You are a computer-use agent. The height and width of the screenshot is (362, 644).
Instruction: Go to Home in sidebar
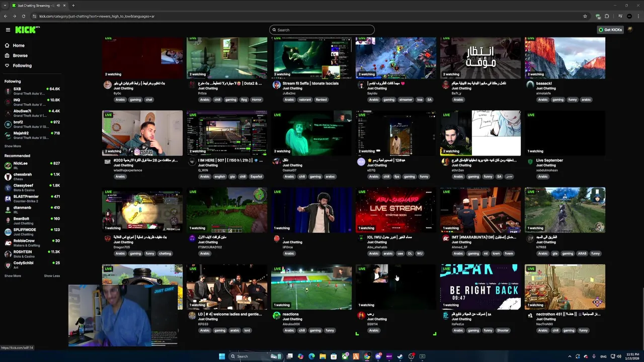coord(19,45)
